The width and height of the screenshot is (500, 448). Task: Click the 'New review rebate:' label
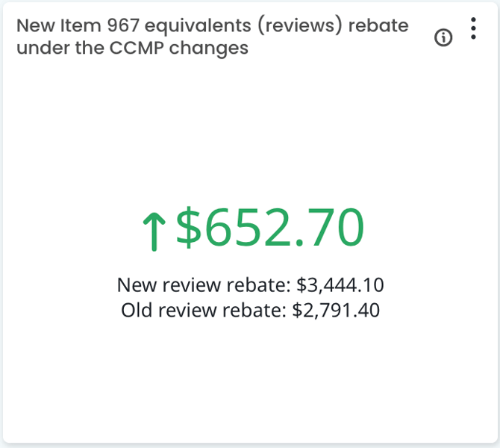[x=204, y=284]
